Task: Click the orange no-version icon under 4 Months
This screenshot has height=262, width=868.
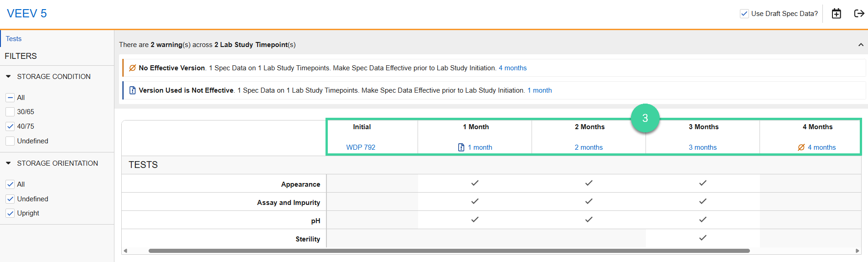Action: 801,147
